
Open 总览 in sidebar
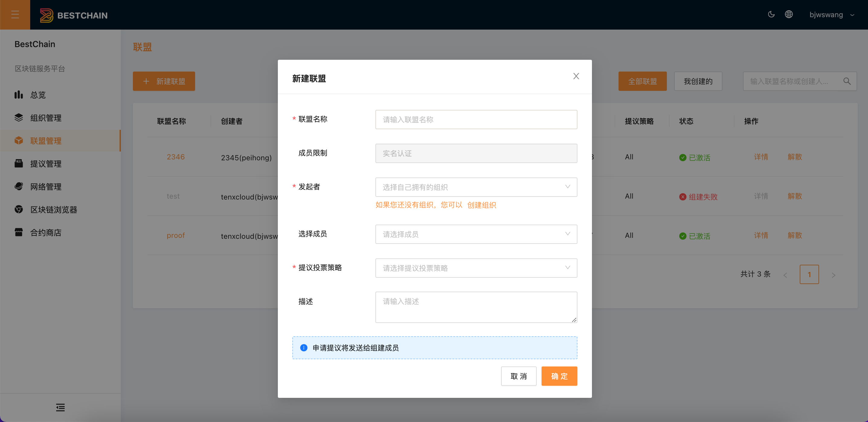(60, 95)
